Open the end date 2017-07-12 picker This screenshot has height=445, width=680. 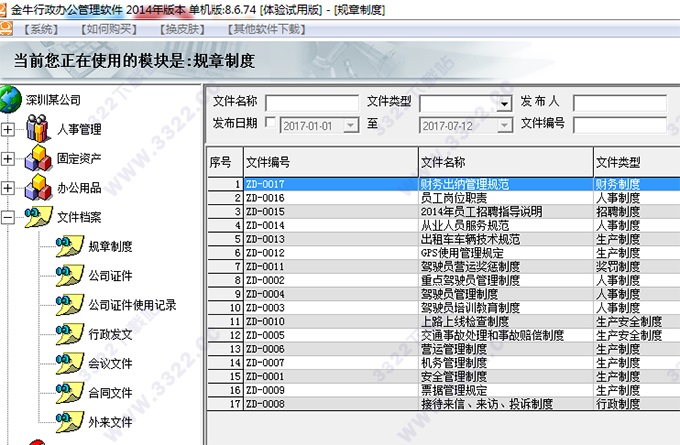(x=504, y=125)
